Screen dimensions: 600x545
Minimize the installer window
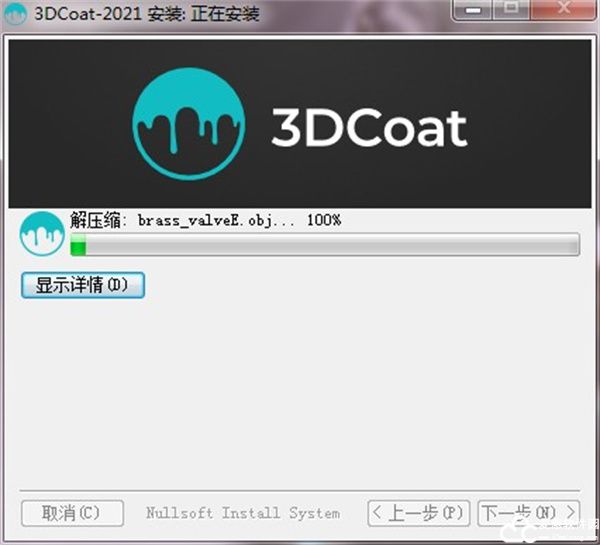[x=474, y=10]
